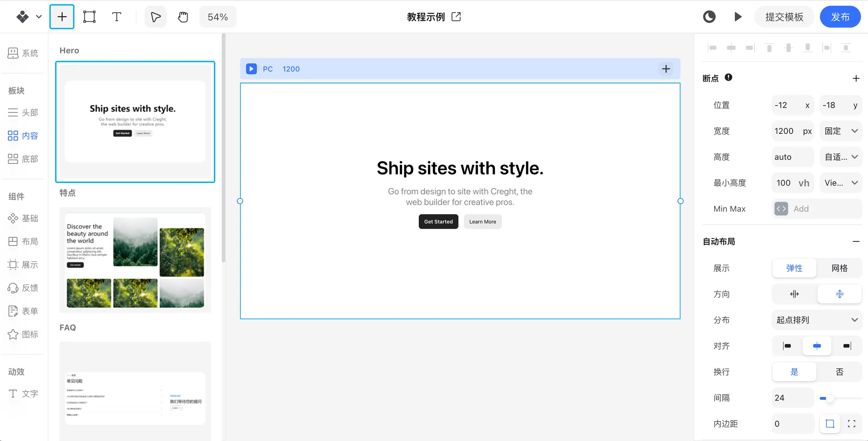This screenshot has height=441, width=868.
Task: Open the 基础 components category
Action: 23,218
